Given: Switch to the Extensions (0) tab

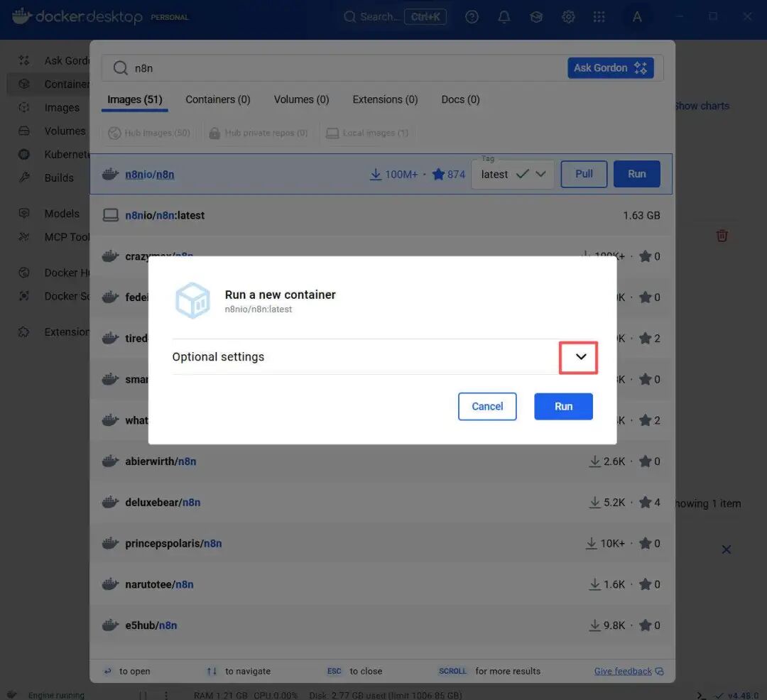Looking at the screenshot, I should [385, 99].
